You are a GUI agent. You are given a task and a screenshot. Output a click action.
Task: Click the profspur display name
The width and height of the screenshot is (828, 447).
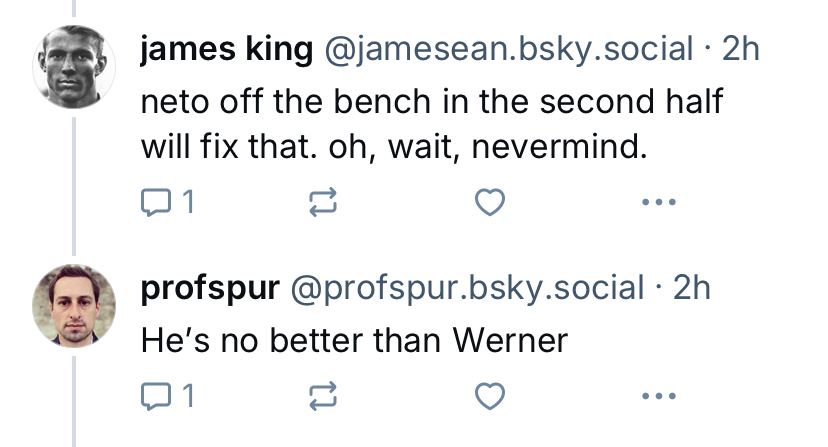pos(211,289)
